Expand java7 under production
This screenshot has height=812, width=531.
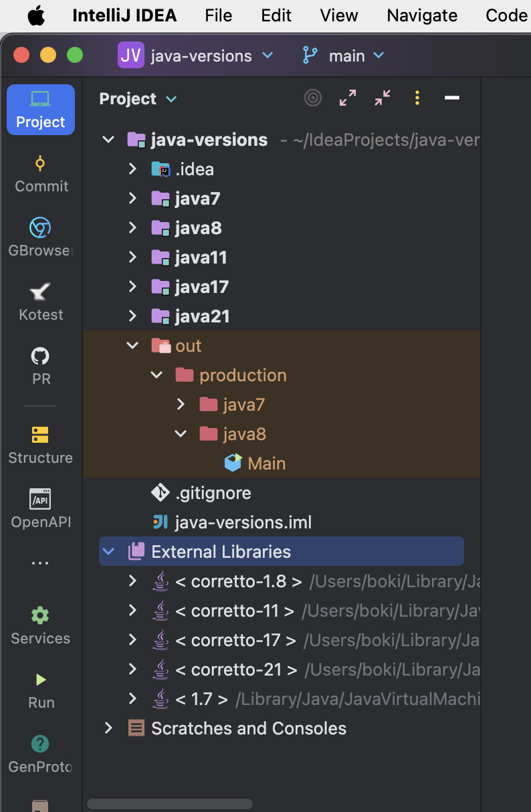pyautogui.click(x=181, y=405)
